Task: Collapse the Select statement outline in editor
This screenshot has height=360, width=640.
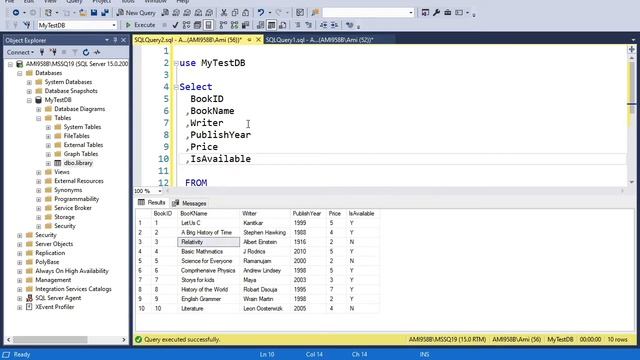Action: pos(176,87)
